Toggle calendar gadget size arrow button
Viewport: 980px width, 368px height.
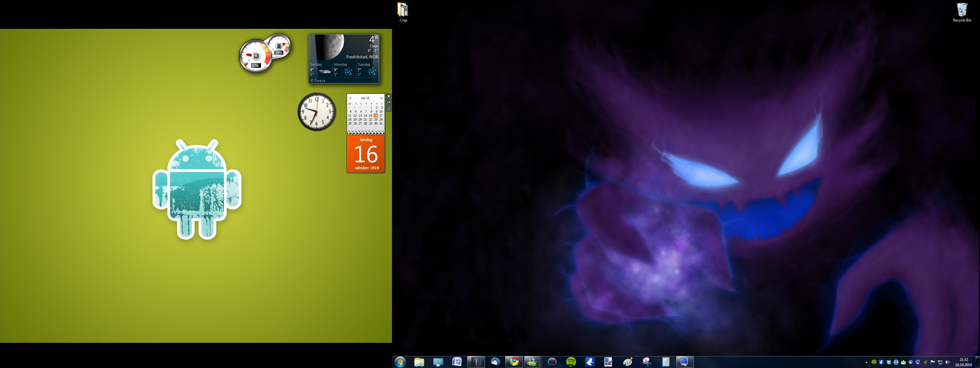pyautogui.click(x=389, y=102)
